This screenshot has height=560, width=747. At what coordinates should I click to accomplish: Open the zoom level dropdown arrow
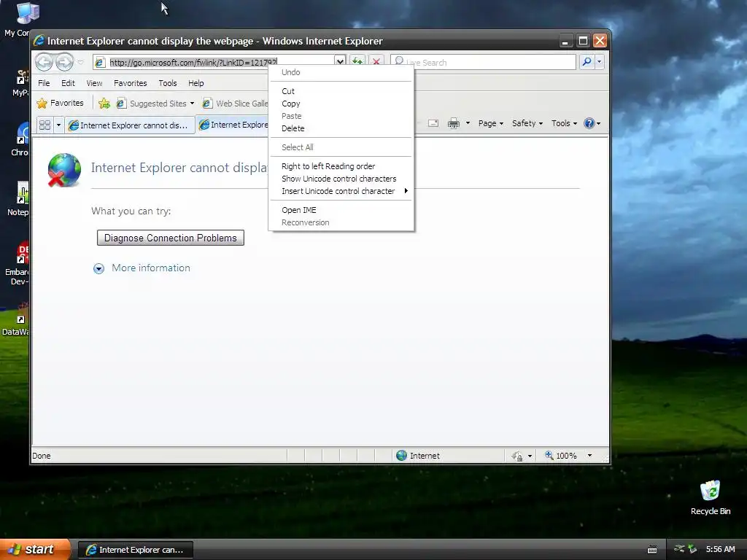589,456
